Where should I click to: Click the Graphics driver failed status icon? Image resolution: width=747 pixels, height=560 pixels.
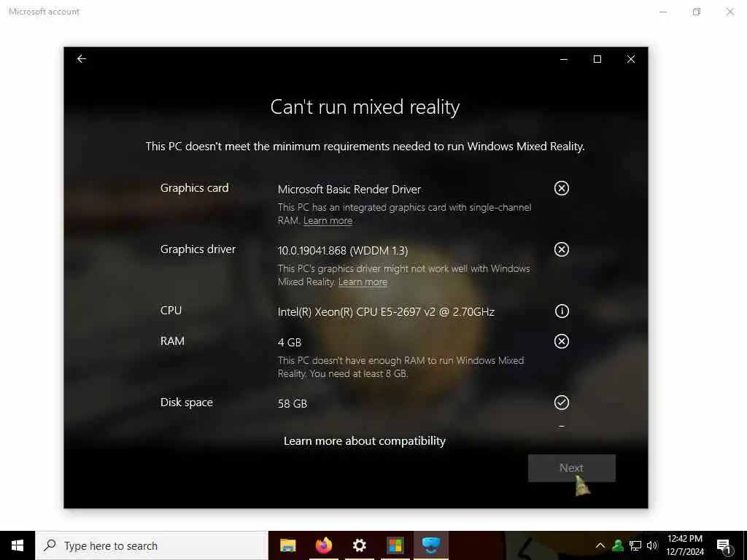562,249
